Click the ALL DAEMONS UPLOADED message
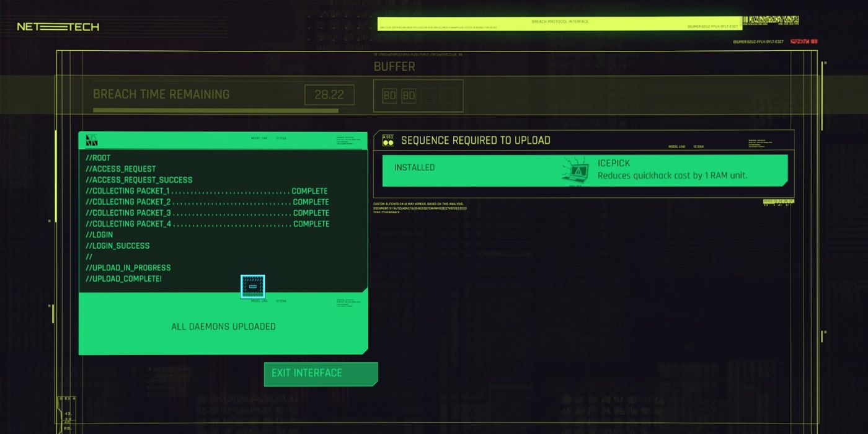Image resolution: width=868 pixels, height=434 pixels. coord(223,327)
